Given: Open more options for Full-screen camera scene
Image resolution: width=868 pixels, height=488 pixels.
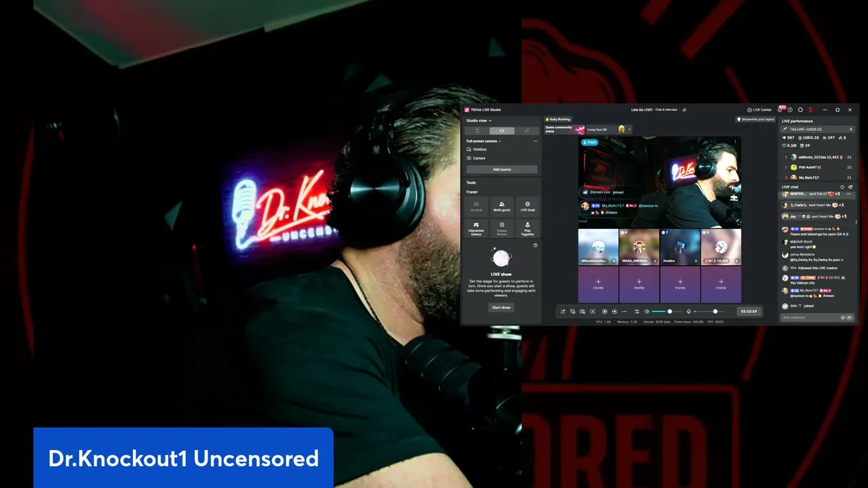Looking at the screenshot, I should (x=535, y=141).
